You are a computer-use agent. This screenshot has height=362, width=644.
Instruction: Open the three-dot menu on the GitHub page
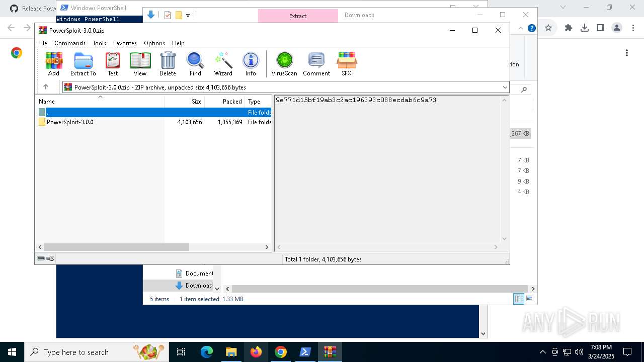[627, 53]
